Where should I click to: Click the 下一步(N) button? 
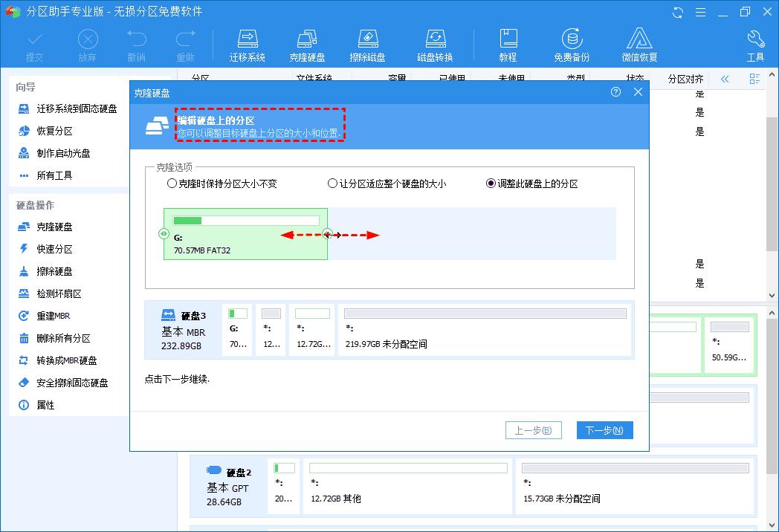(604, 429)
